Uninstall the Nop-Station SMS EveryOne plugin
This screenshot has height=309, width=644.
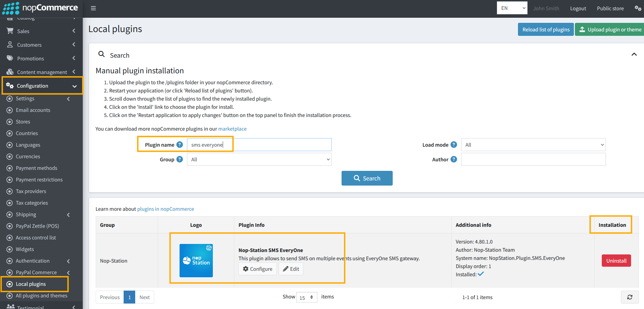616,261
